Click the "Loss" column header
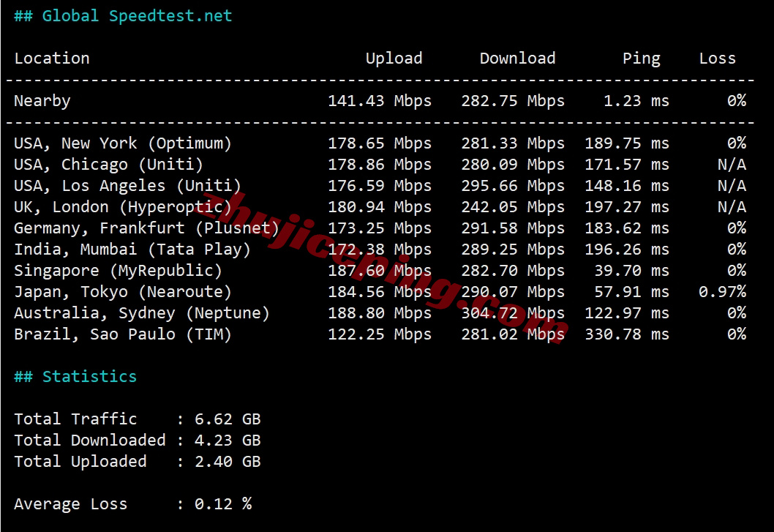Viewport: 774px width, 532px height. pos(717,58)
